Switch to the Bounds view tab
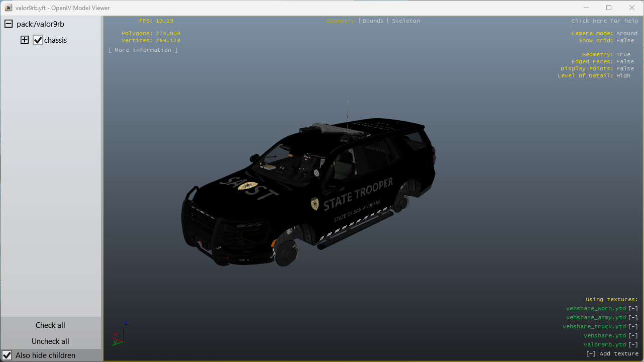 pyautogui.click(x=373, y=21)
